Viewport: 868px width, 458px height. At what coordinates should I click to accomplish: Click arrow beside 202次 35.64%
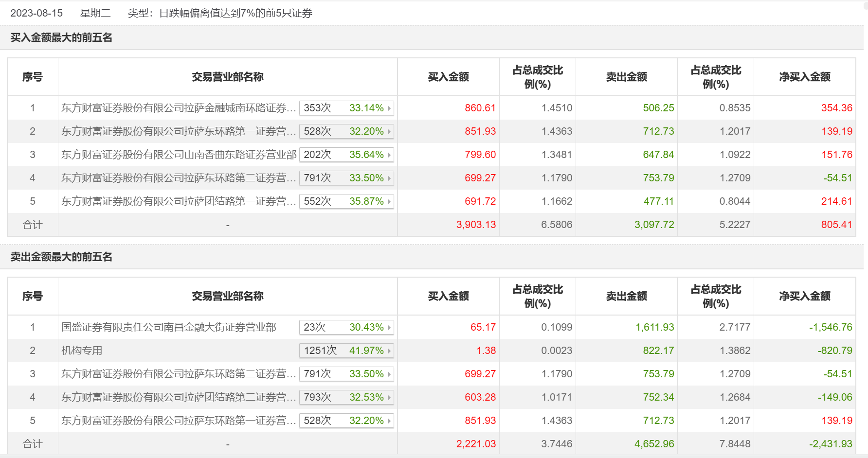click(389, 155)
